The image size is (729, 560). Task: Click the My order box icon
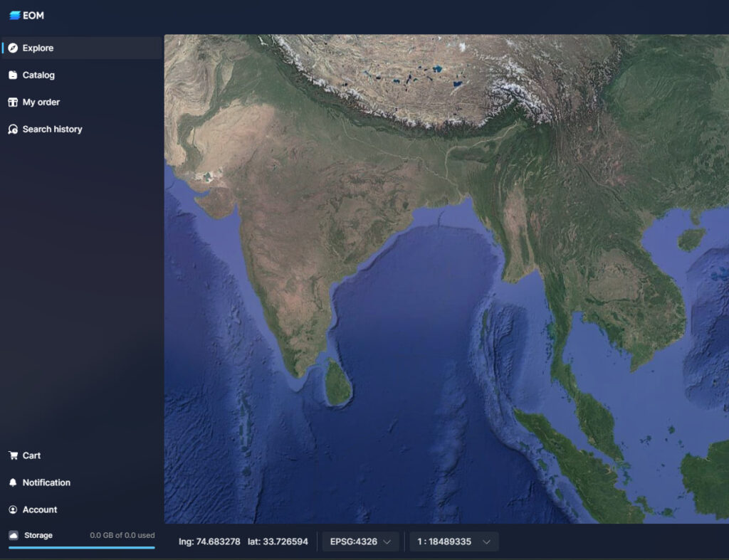pyautogui.click(x=13, y=102)
